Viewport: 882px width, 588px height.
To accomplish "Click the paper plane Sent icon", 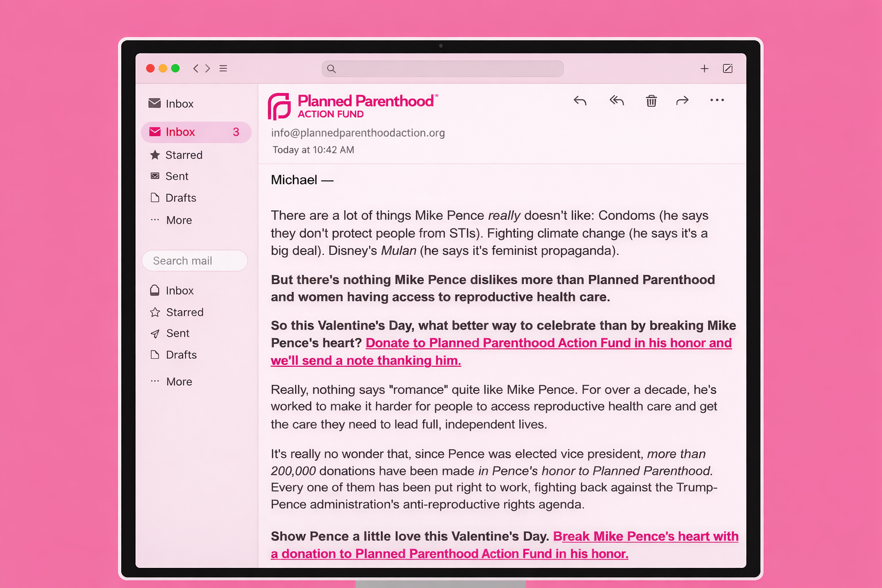I will (155, 334).
